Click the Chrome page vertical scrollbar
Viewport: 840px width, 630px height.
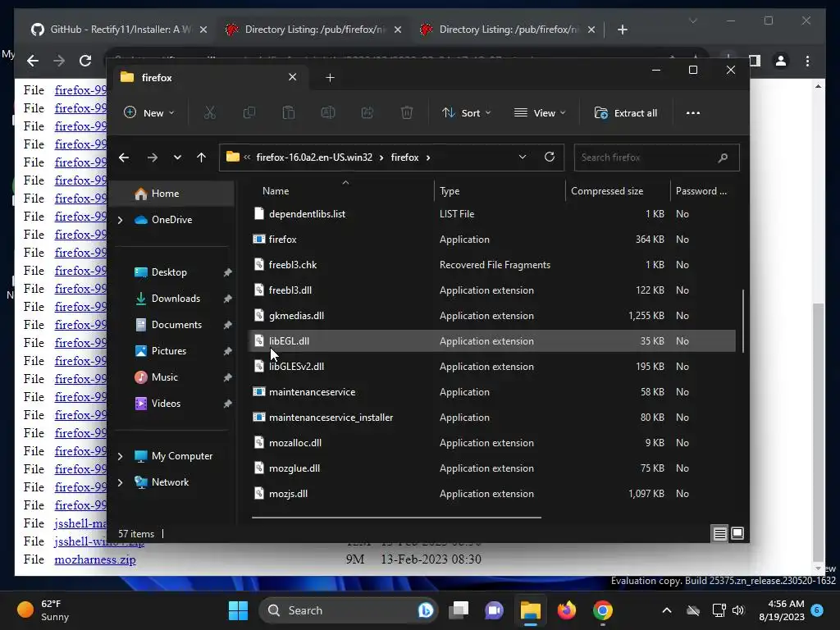tap(818, 431)
